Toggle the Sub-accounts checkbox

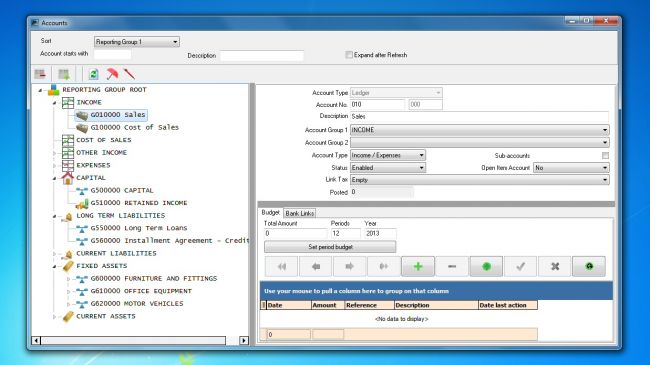[x=605, y=156]
